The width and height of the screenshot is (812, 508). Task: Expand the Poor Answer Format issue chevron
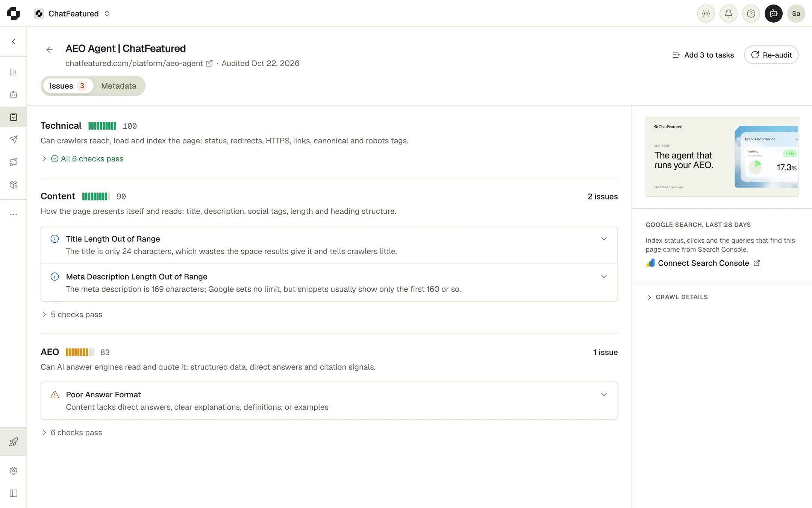point(604,395)
